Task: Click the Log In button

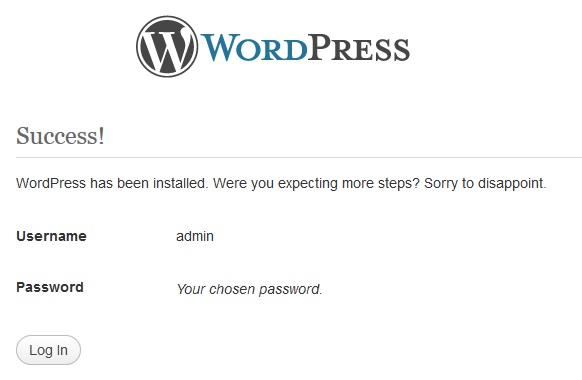Action: click(48, 350)
